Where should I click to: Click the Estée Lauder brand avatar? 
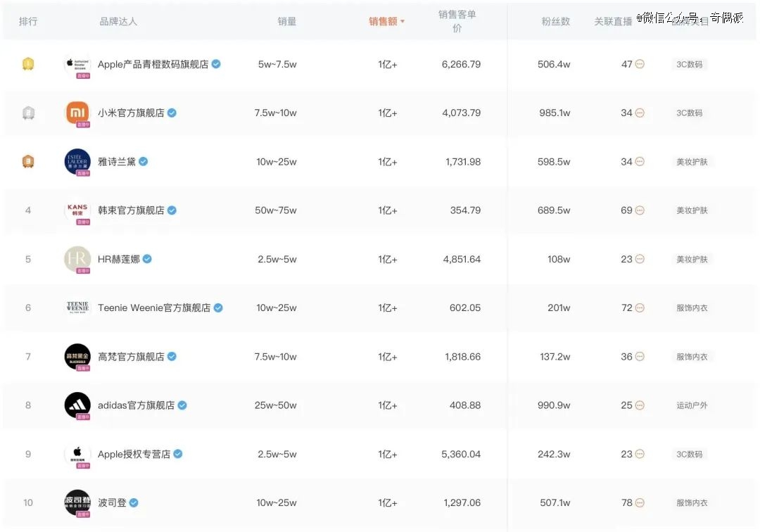coord(77,162)
